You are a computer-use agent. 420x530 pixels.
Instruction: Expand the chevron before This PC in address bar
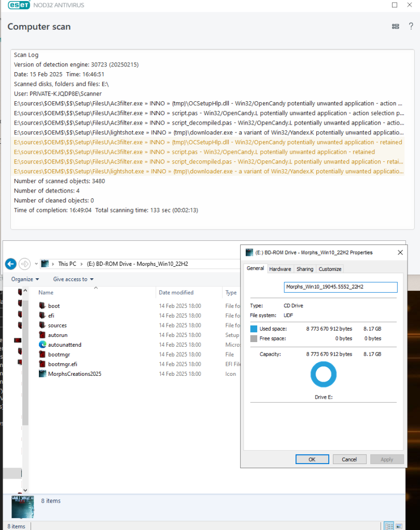click(x=53, y=264)
